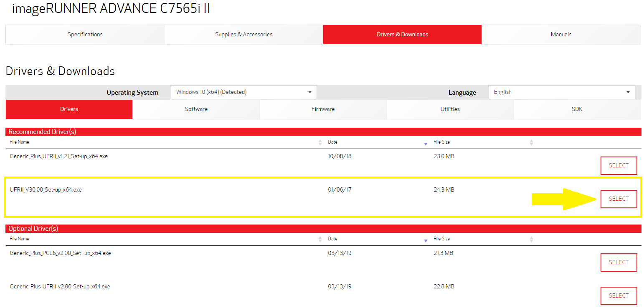
Task: Sort optional drivers by Date arrow
Action: [x=426, y=240]
